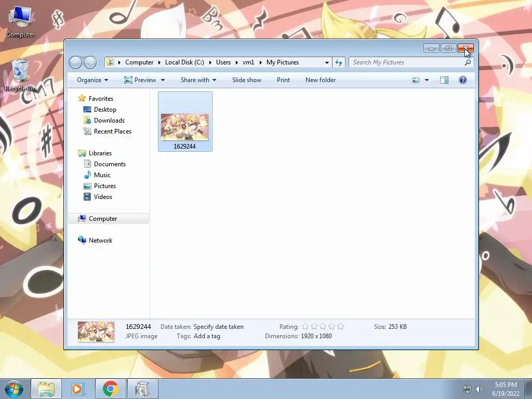Open the Computer desktop icon
The width and height of the screenshot is (532, 399).
(x=20, y=22)
